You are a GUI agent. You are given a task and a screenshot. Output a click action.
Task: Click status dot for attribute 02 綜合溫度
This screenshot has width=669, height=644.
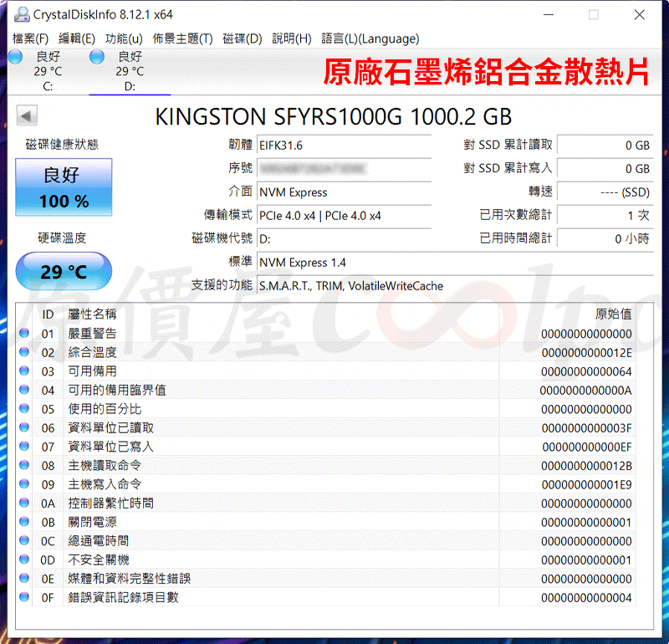tap(24, 351)
